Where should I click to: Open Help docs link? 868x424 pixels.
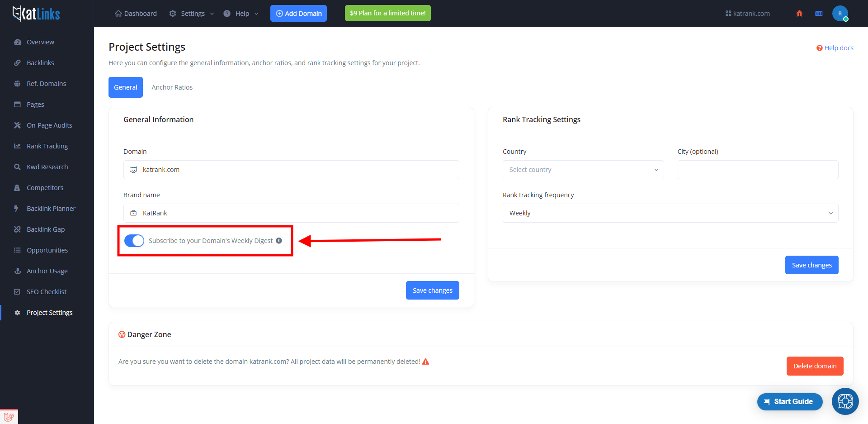835,48
